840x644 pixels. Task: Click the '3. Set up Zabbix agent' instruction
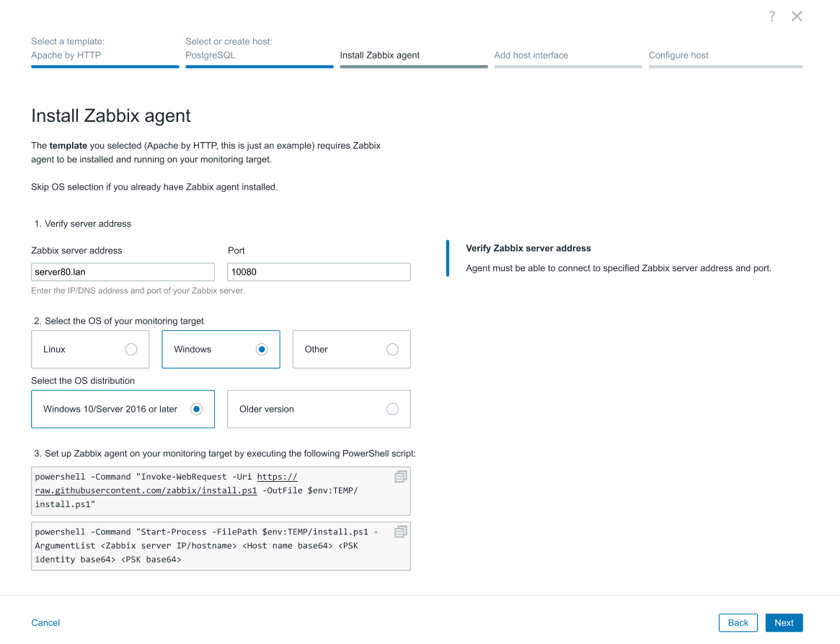tap(225, 454)
